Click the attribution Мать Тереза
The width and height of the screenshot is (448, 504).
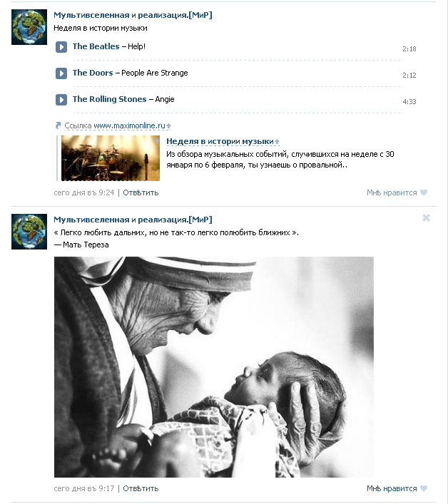tap(86, 245)
